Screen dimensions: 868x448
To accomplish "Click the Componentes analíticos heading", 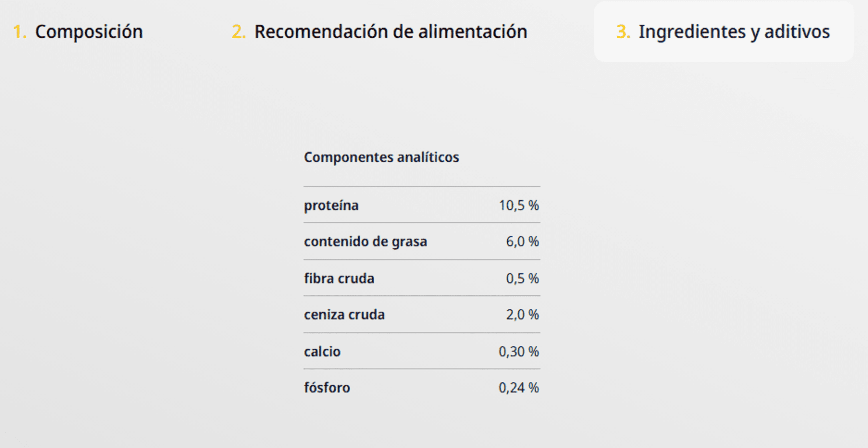I will (381, 157).
